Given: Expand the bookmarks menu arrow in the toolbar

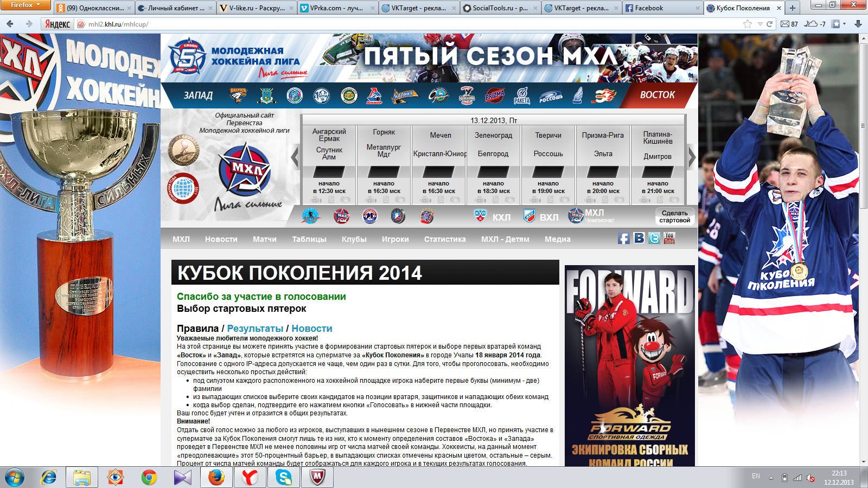Looking at the screenshot, I should coord(844,24).
